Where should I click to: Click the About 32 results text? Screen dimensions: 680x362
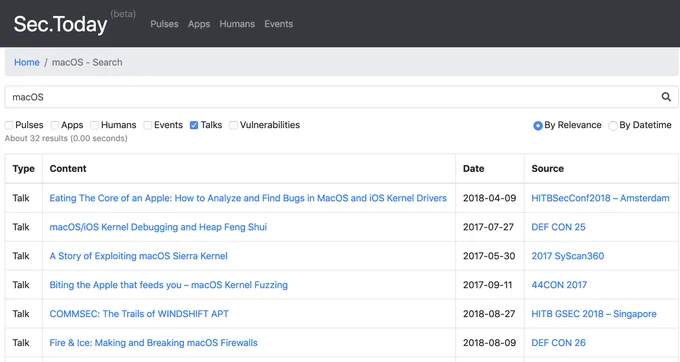[66, 138]
